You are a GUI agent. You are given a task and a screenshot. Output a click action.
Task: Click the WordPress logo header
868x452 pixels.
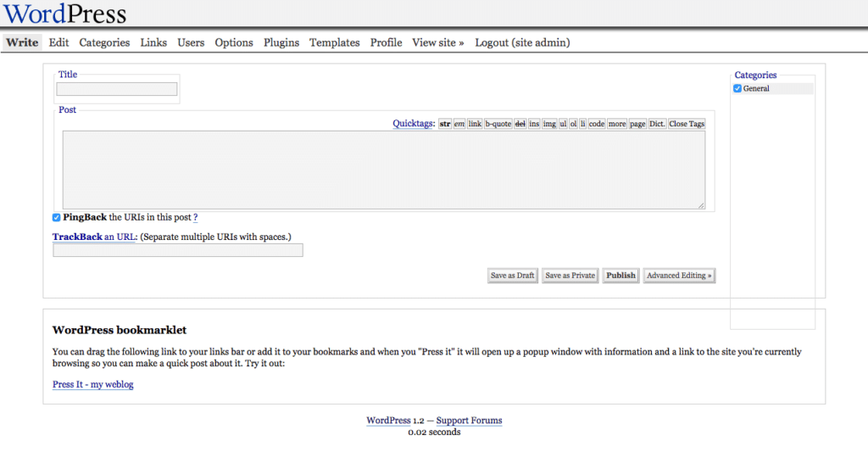65,14
